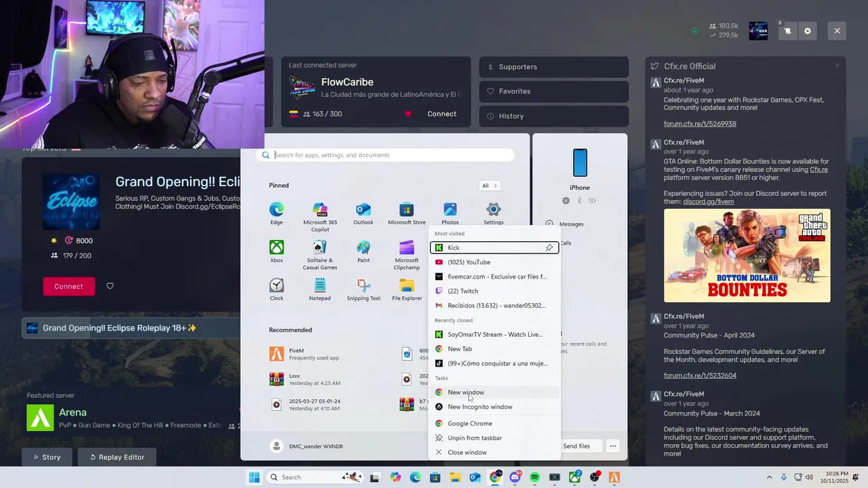
Task: Open Recibidos Gmail inbox entry
Action: (494, 306)
